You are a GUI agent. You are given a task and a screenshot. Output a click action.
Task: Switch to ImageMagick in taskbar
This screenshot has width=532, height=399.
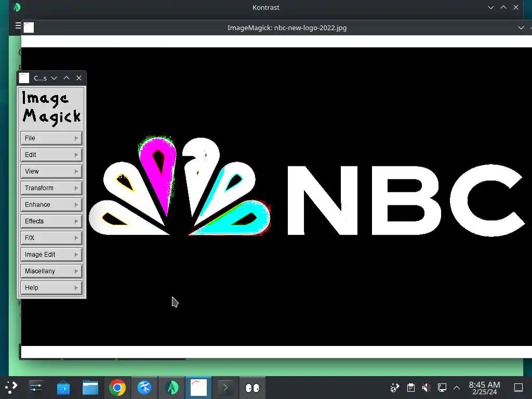coord(198,388)
